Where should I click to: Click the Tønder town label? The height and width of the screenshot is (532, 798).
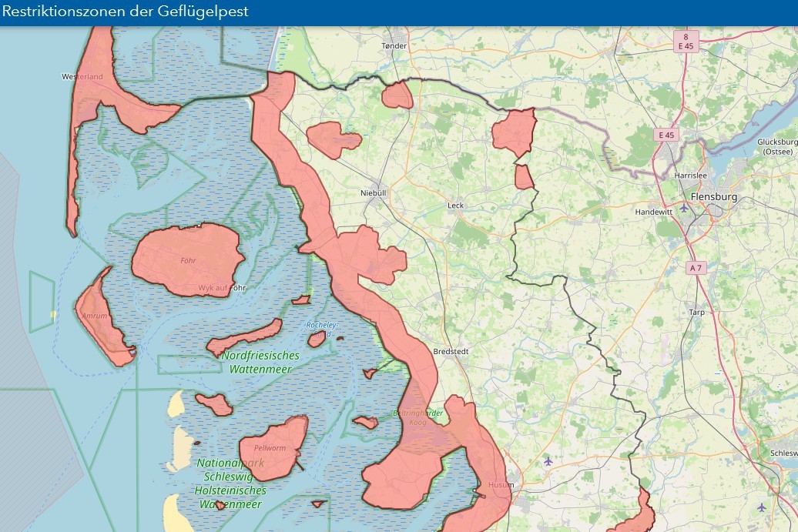[394, 46]
